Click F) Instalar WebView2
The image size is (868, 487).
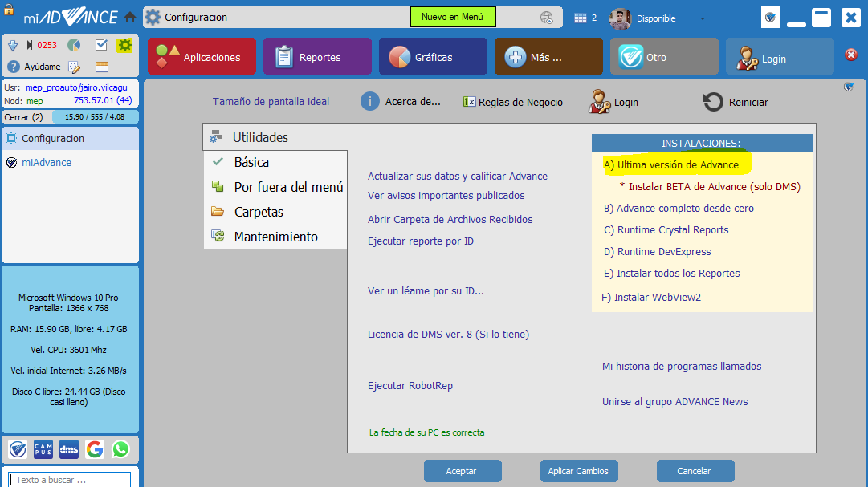pos(651,297)
